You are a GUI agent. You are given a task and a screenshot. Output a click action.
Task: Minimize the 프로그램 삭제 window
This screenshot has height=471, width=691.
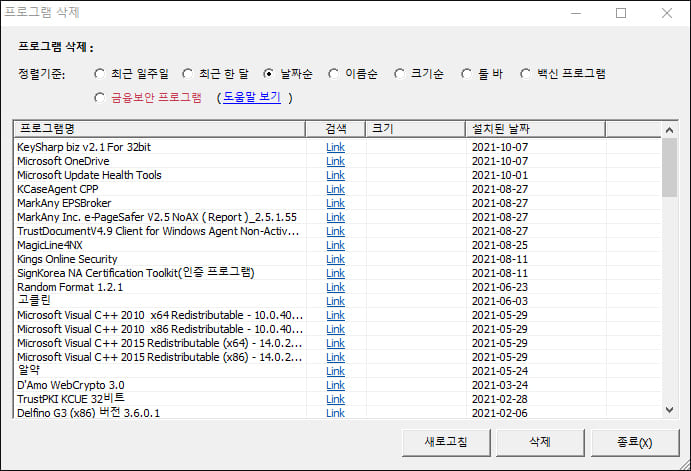point(576,13)
